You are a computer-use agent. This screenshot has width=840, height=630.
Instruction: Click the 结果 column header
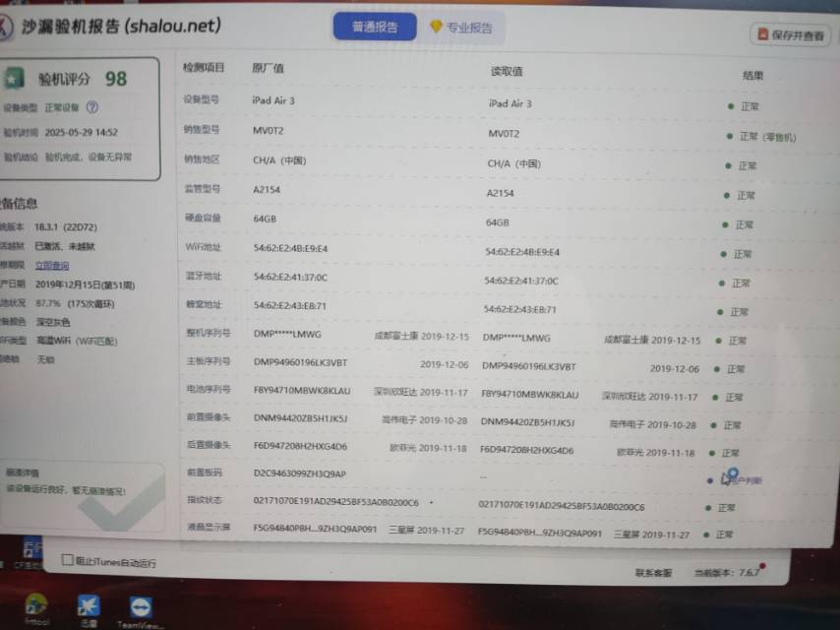pyautogui.click(x=752, y=76)
